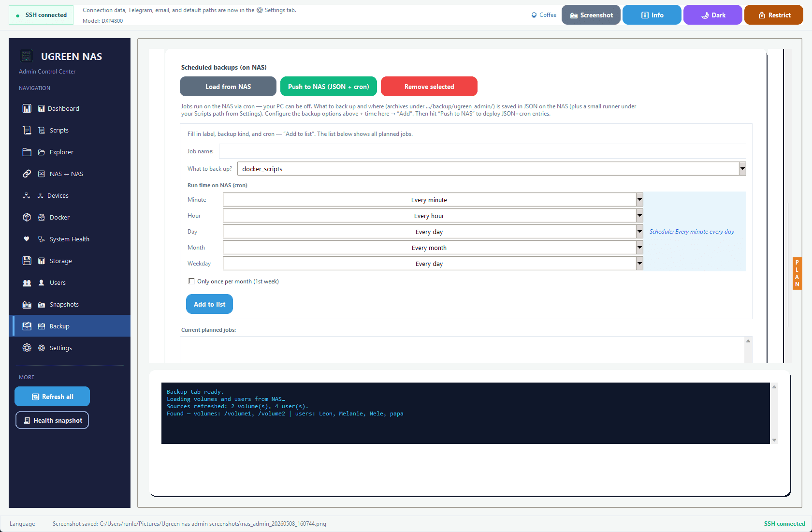Click the Model: DXP4800 label

[x=102, y=21]
